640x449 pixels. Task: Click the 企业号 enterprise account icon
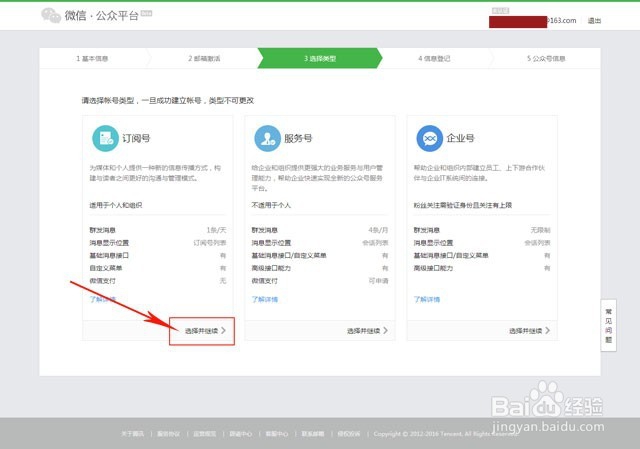point(429,138)
